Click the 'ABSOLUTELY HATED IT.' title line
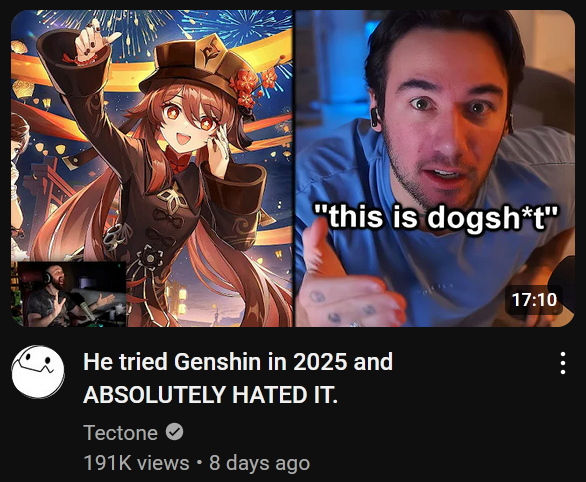Image resolution: width=586 pixels, height=482 pixels. point(210,395)
